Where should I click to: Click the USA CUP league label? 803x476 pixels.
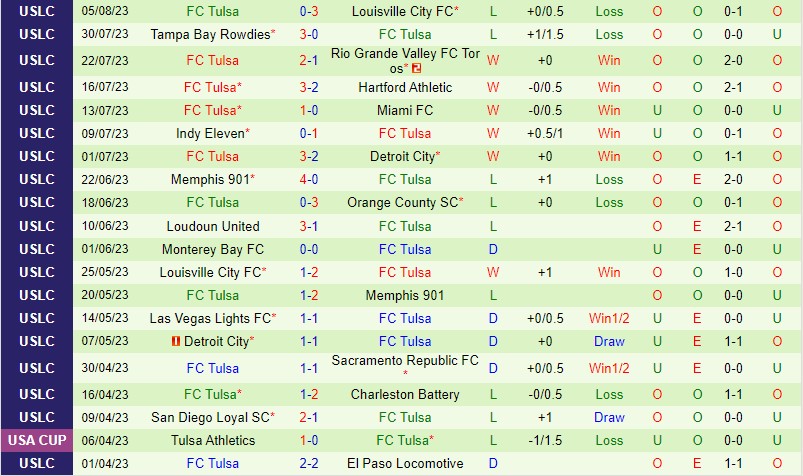point(37,440)
